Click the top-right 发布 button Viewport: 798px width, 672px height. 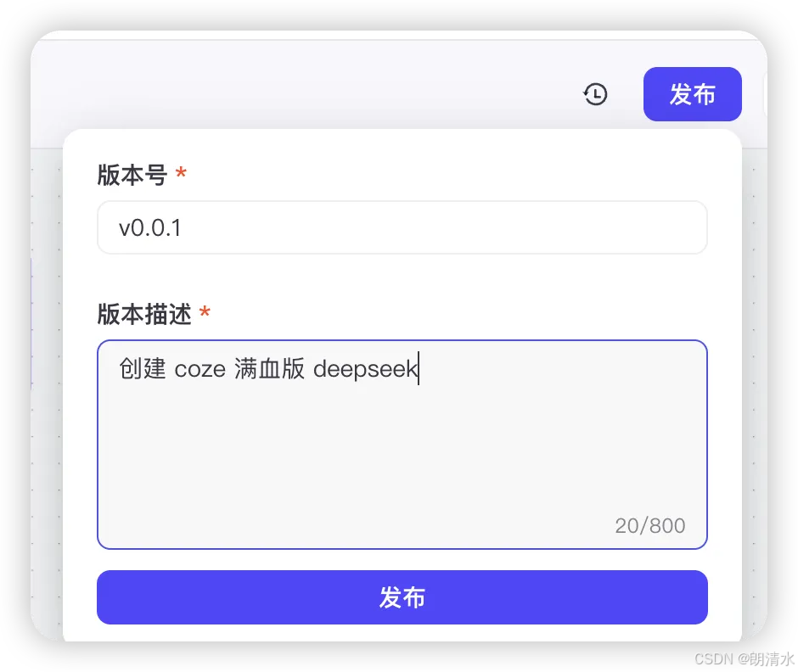pyautogui.click(x=692, y=94)
